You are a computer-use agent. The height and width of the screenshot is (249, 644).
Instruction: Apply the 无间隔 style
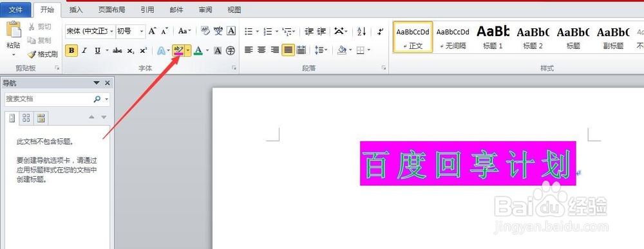tap(453, 37)
